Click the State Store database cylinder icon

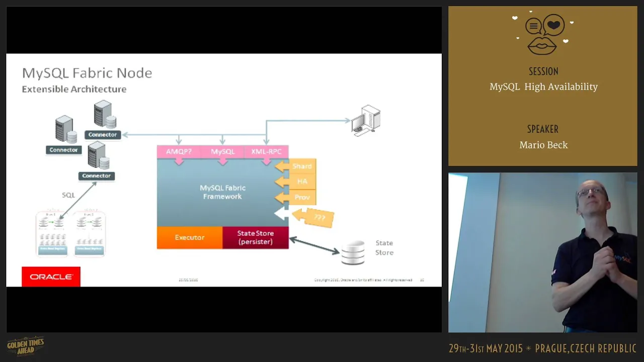(353, 253)
